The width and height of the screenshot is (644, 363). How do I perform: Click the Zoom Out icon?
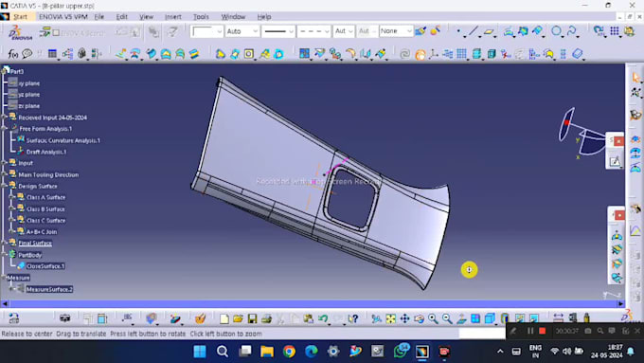point(447,318)
